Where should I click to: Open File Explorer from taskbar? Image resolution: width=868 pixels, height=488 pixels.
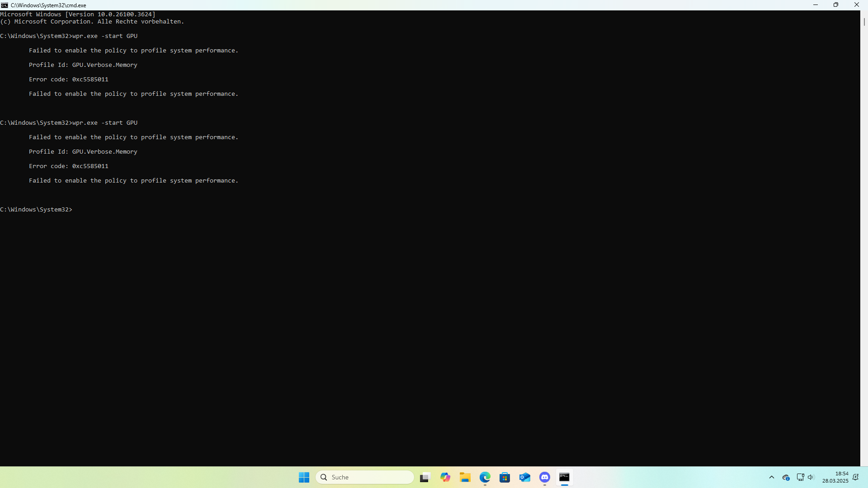pyautogui.click(x=465, y=477)
